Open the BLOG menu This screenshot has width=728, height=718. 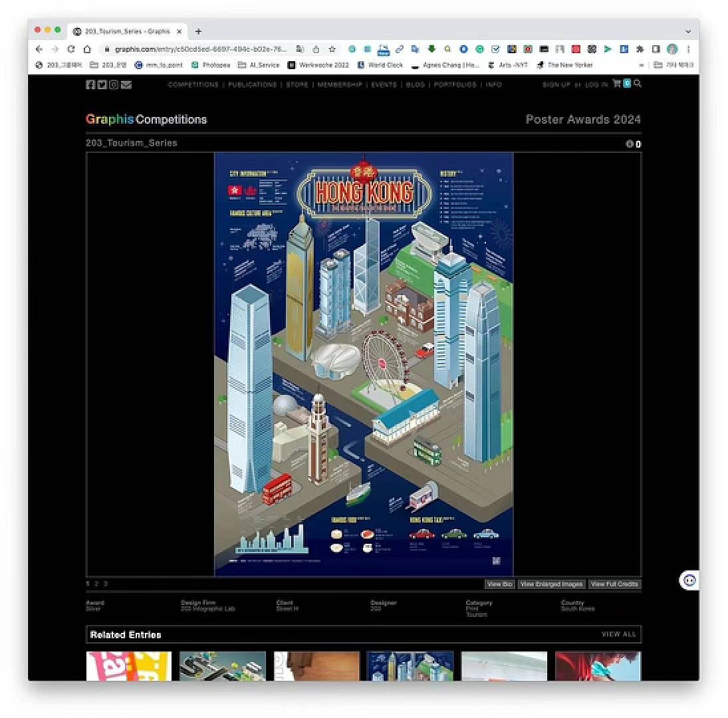tap(415, 84)
